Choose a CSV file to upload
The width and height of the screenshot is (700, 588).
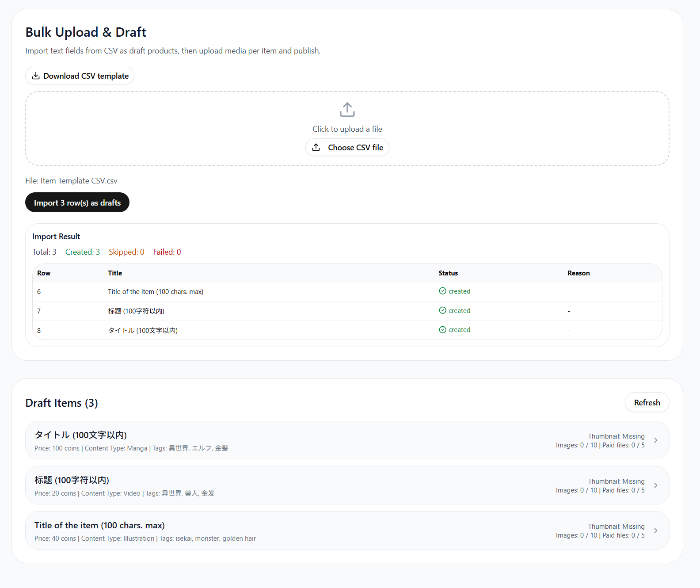(x=347, y=147)
